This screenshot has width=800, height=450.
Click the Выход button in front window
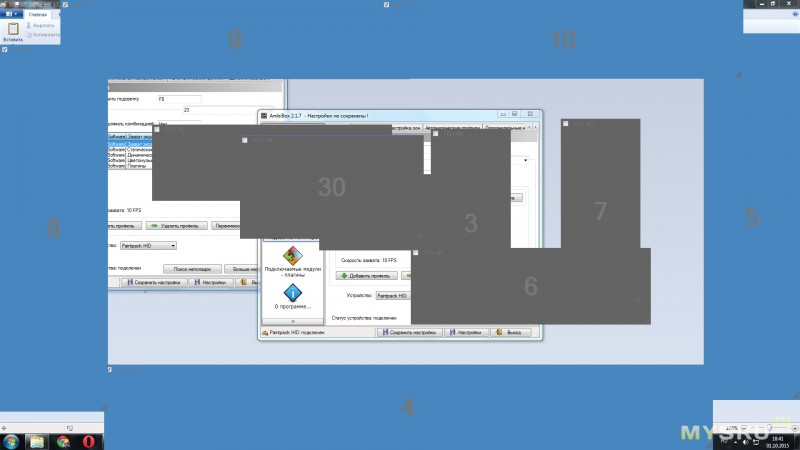(510, 332)
